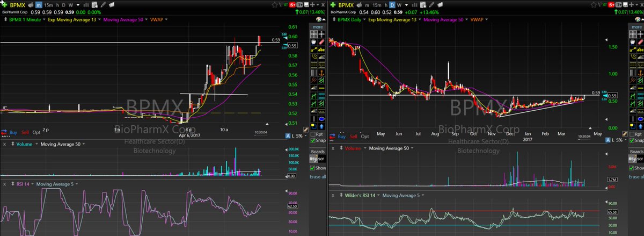The image size is (644, 236).
Task: Select D daily timeframe on left chart
Action: click(x=63, y=5)
